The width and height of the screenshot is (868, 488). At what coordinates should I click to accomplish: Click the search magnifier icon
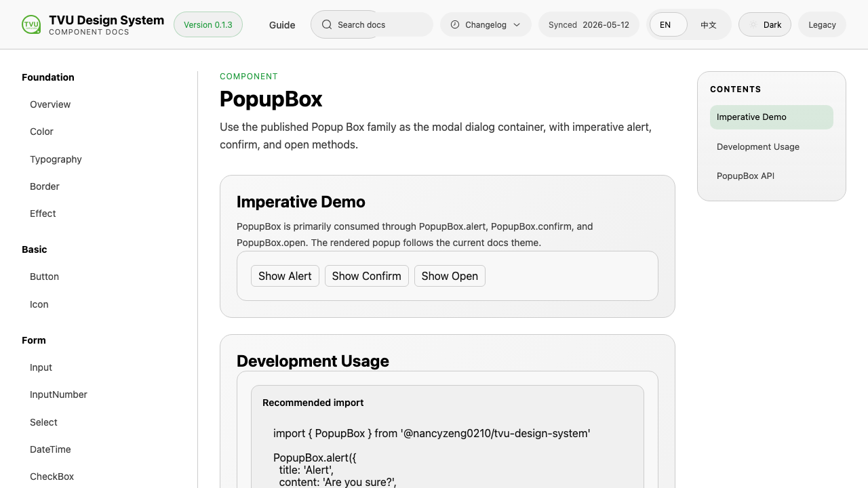point(327,24)
